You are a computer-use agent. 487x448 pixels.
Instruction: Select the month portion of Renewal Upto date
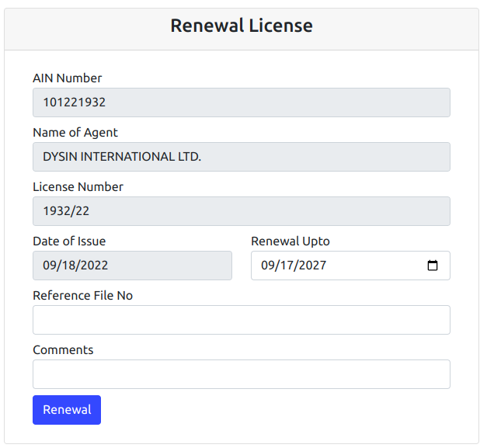click(266, 266)
